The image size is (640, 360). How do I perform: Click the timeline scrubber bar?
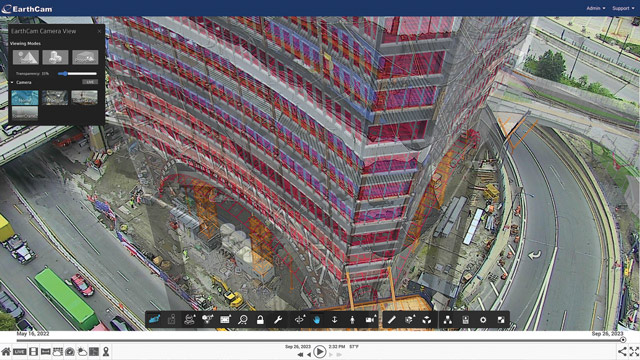[319, 340]
